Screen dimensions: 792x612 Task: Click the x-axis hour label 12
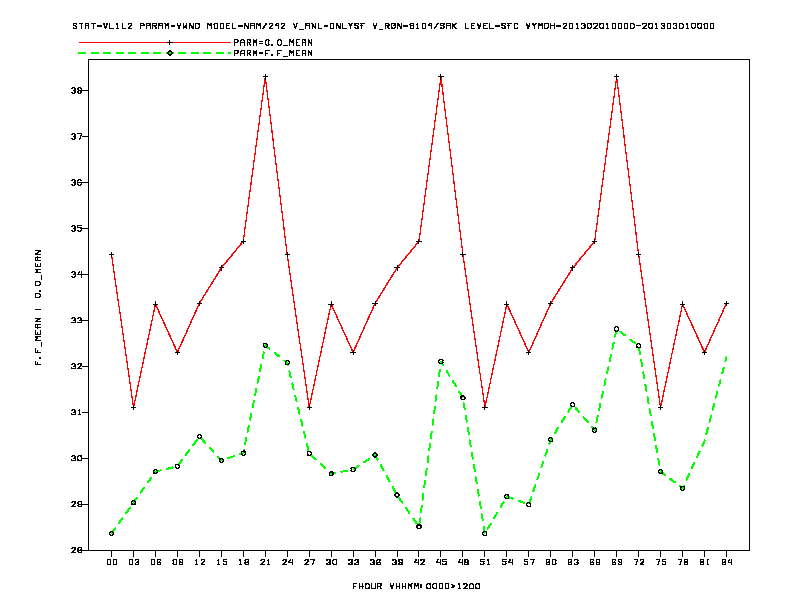point(200,562)
